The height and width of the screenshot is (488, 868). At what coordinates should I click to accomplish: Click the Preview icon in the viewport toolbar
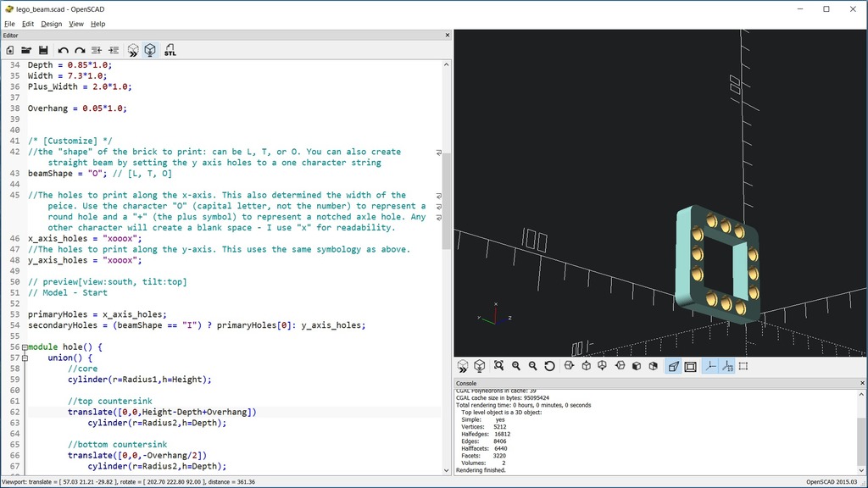coord(463,366)
